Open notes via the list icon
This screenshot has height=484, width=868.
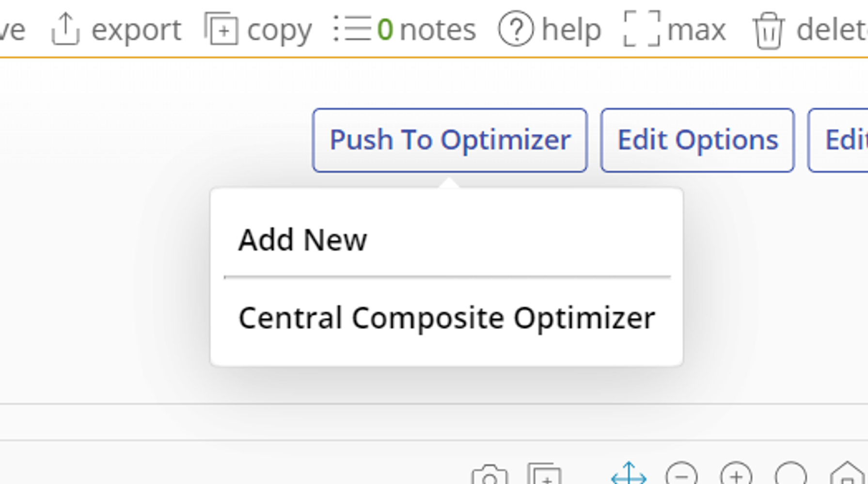352,29
